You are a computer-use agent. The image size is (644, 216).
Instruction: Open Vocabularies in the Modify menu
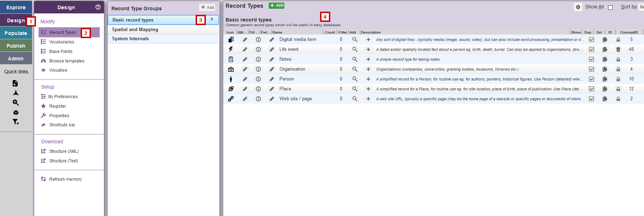tap(61, 42)
